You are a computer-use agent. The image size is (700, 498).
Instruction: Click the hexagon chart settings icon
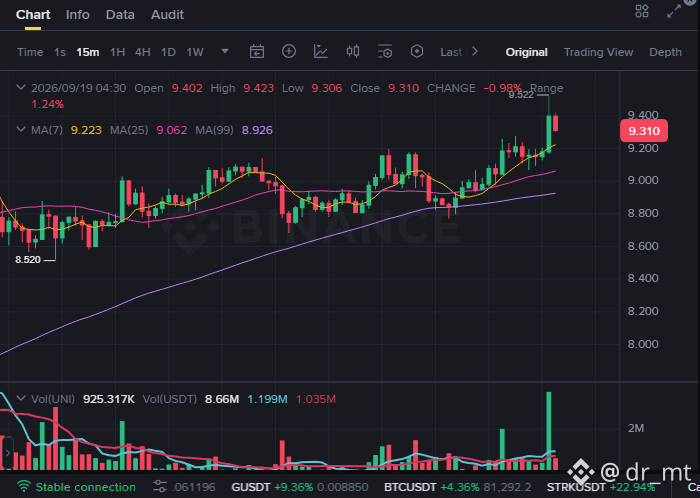[417, 51]
